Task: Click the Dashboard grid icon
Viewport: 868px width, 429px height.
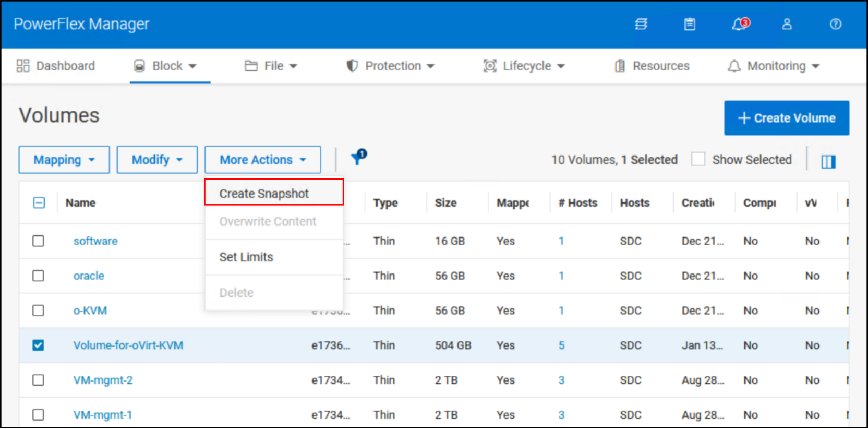Action: click(x=23, y=66)
